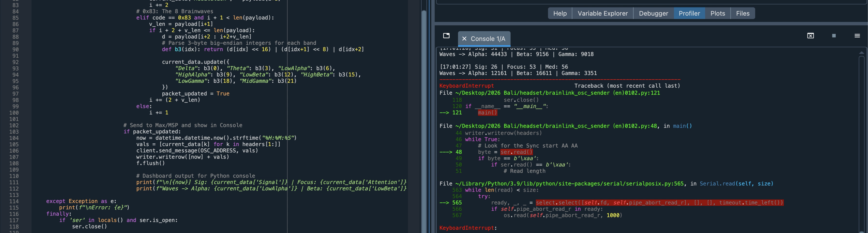Show the Plots pane tab
Image resolution: width=868 pixels, height=233 pixels.
[x=717, y=13]
